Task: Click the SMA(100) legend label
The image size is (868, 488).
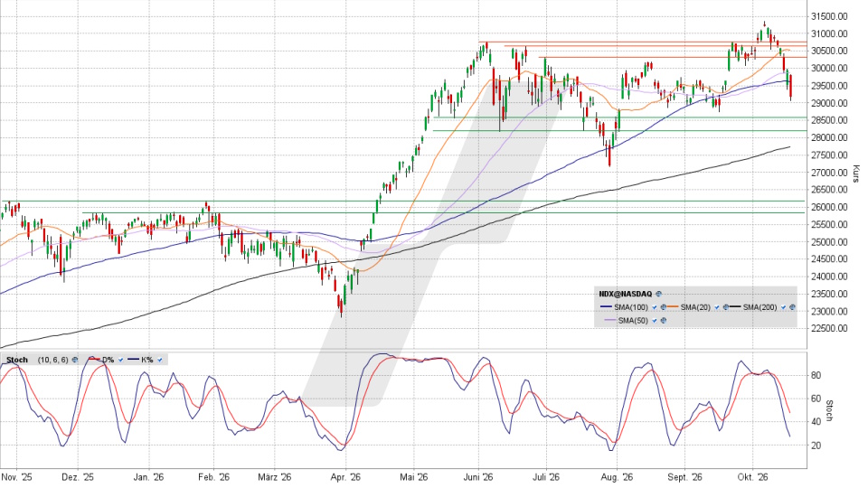Action: coord(631,307)
